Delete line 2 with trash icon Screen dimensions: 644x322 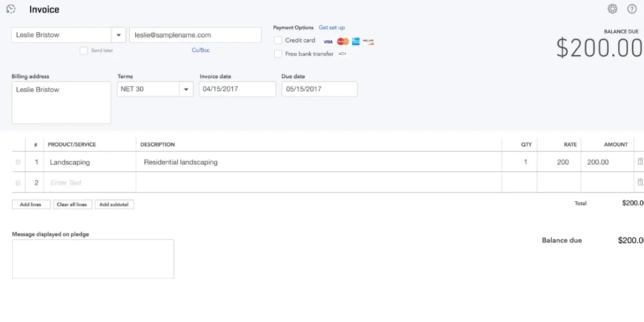coord(640,182)
